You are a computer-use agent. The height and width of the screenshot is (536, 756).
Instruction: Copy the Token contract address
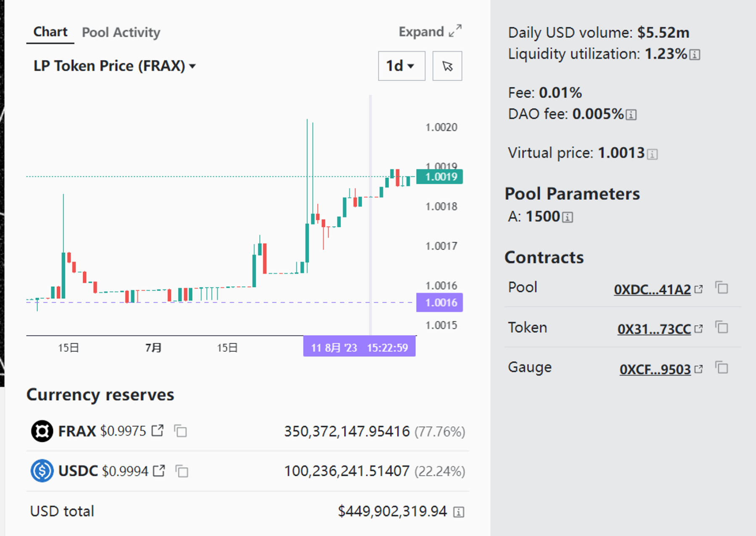[x=722, y=328]
